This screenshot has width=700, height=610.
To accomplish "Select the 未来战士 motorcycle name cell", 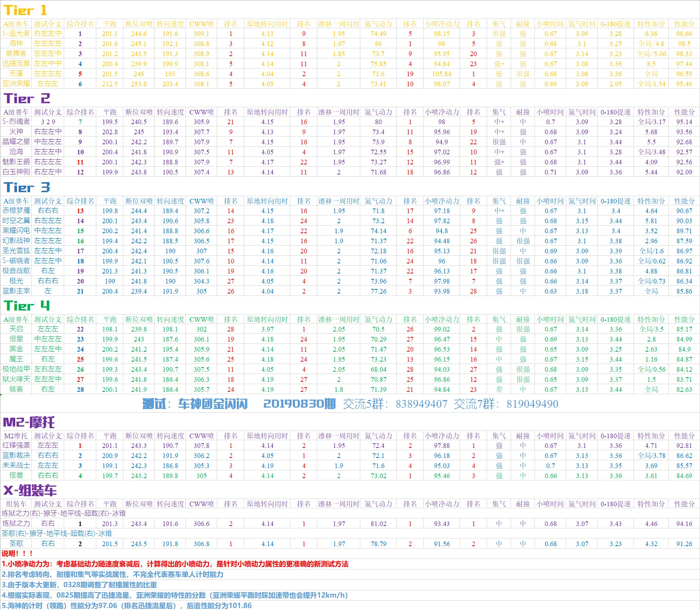I will [16, 466].
